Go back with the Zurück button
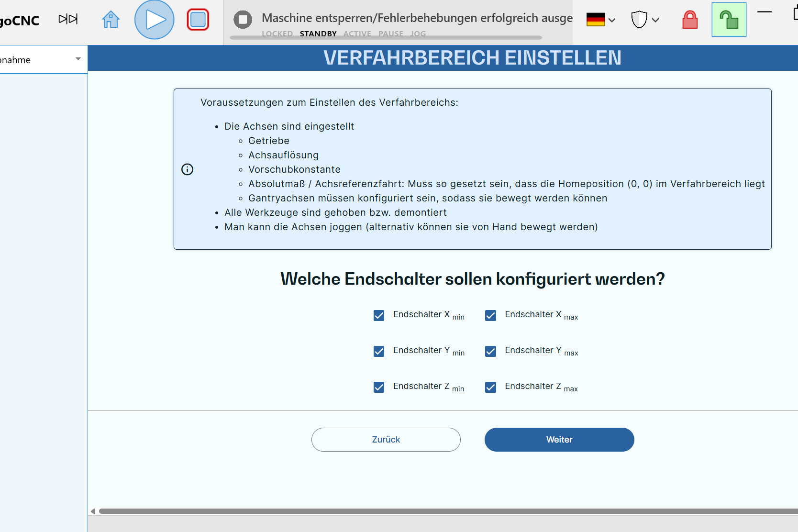The height and width of the screenshot is (532, 798). pos(386,440)
